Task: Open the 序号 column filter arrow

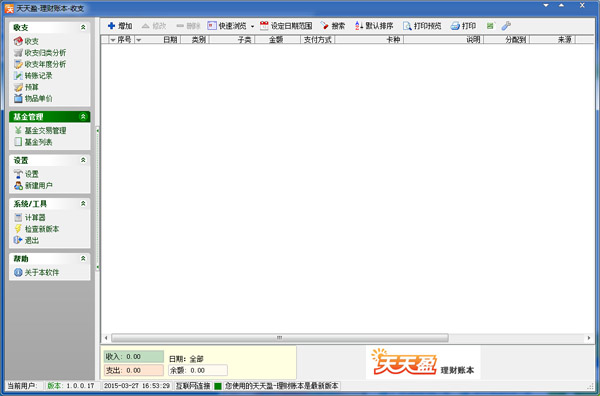Action: coord(113,40)
